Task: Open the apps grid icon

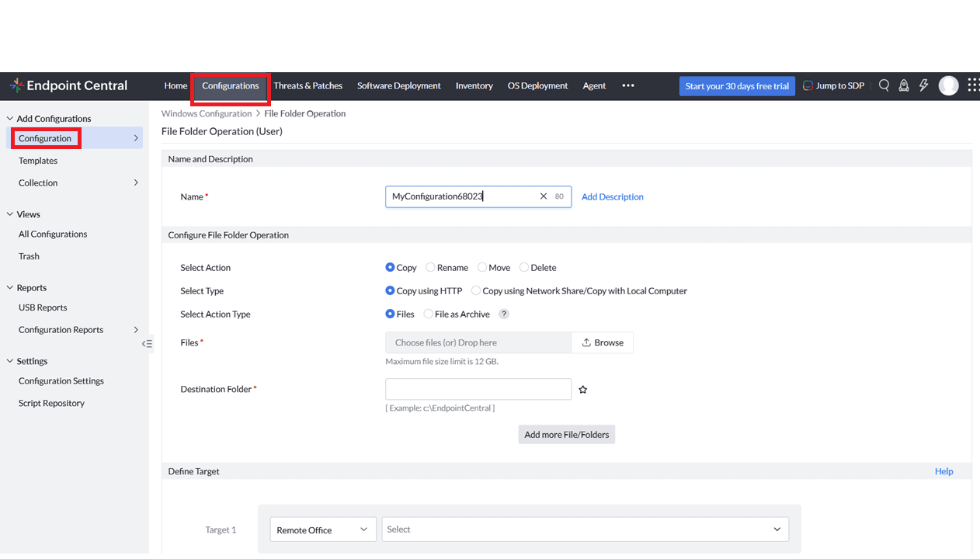Action: tap(973, 85)
